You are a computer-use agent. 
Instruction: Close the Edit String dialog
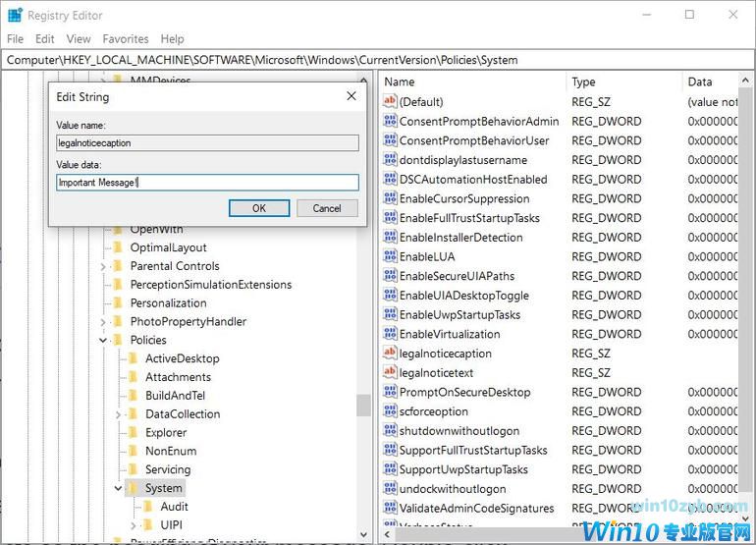point(351,96)
